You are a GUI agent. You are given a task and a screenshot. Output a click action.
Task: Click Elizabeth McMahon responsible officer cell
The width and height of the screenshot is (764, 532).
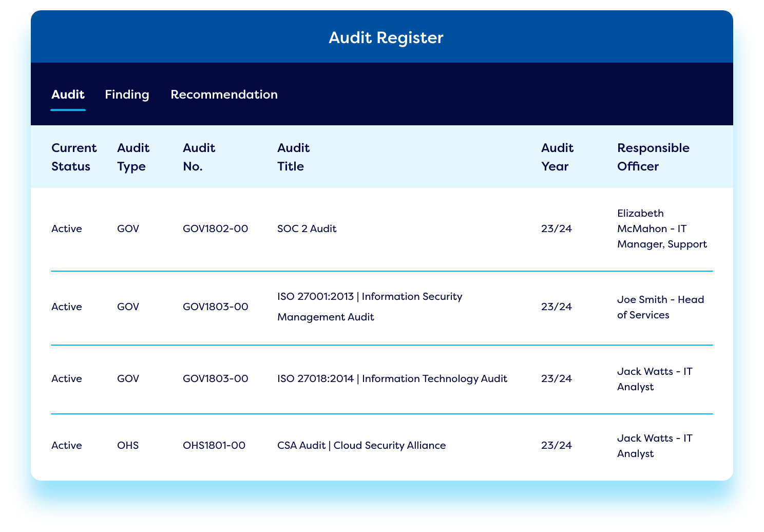(x=662, y=229)
